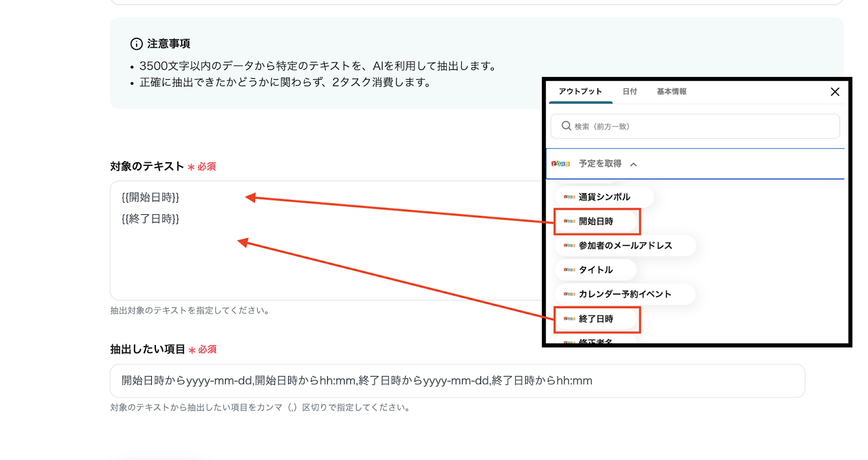Open the 基本情報 tab
This screenshot has width=868, height=460.
point(672,92)
